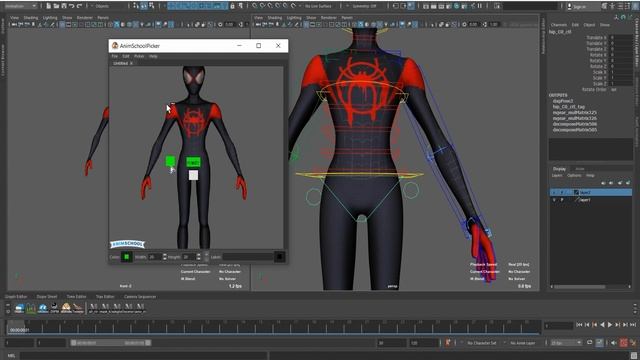The image size is (640, 360).
Task: Click the AnimSchool shelf icon
Action: 19,308
